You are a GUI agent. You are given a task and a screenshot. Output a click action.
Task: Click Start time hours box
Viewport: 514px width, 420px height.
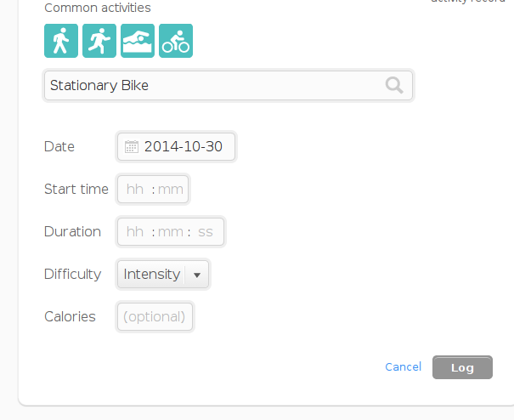click(x=135, y=190)
